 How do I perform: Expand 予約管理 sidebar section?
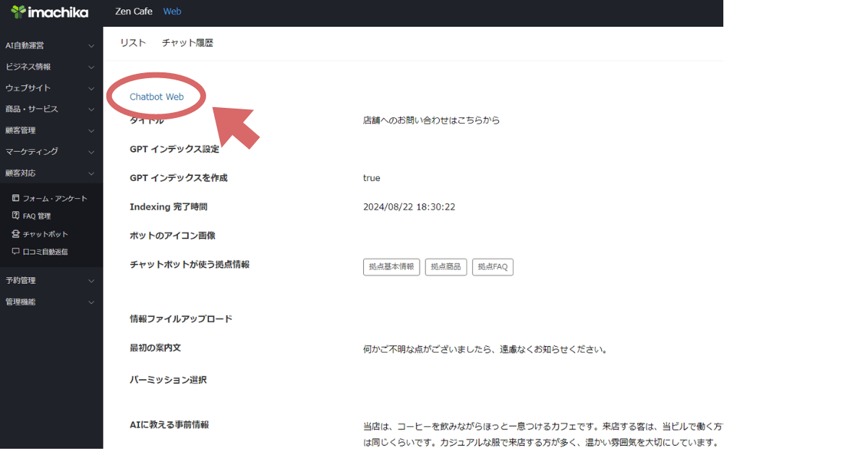[x=51, y=280]
